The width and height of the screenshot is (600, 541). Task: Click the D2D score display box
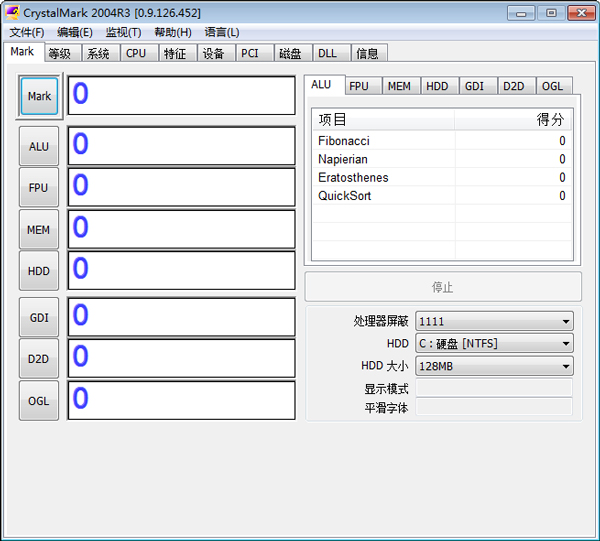[181, 358]
